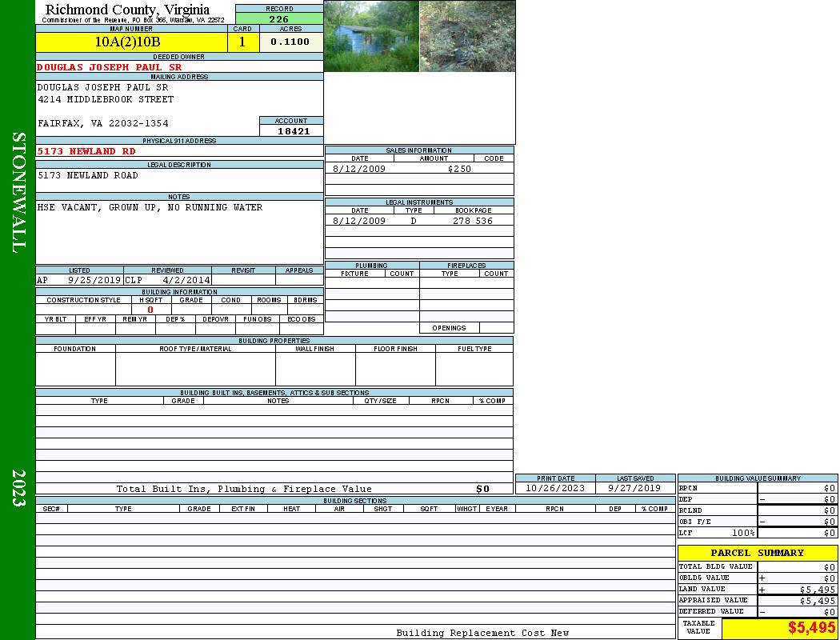The image size is (840, 640).
Task: Select the taxable value $5,495
Action: tap(811, 628)
